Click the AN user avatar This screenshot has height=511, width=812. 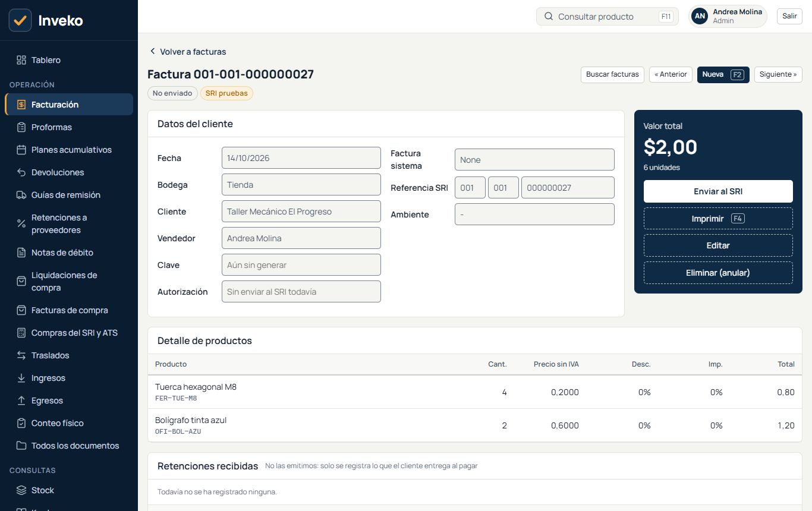point(700,17)
